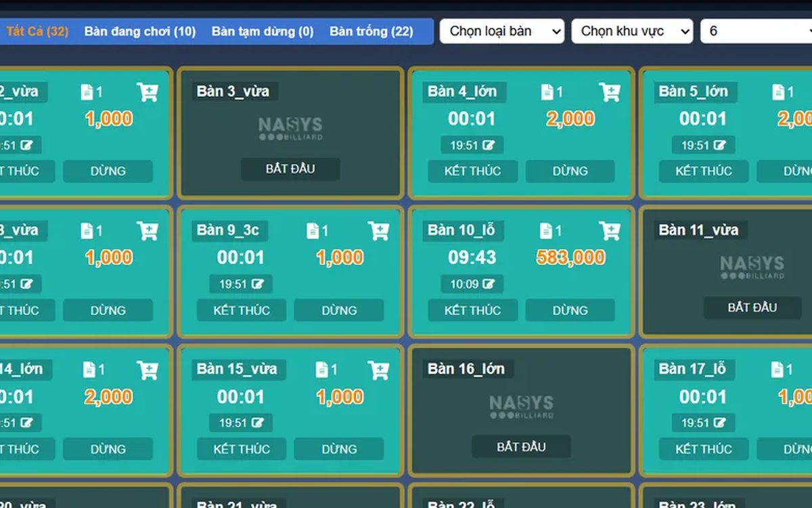
Task: Select the "Bàn 3_vừa" table name
Action: tap(233, 91)
